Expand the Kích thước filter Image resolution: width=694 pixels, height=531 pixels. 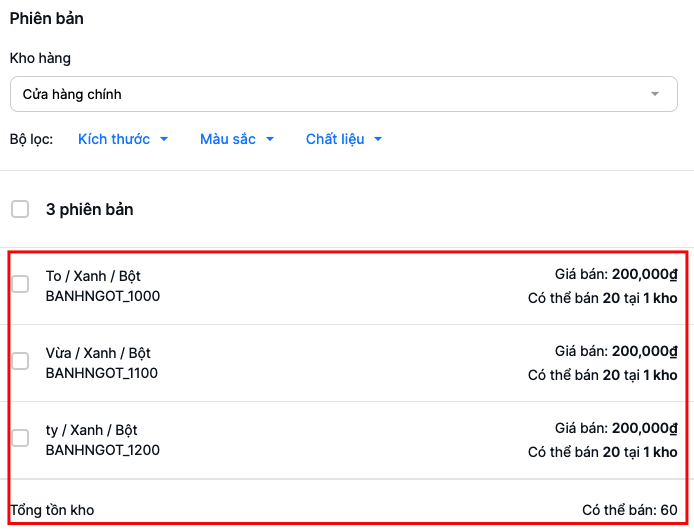pyautogui.click(x=114, y=139)
